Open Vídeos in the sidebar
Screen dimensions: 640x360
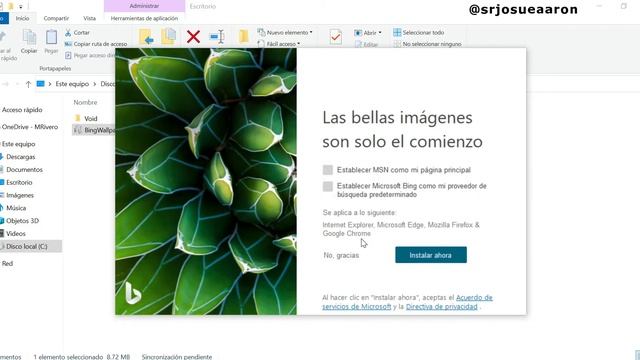(x=15, y=233)
